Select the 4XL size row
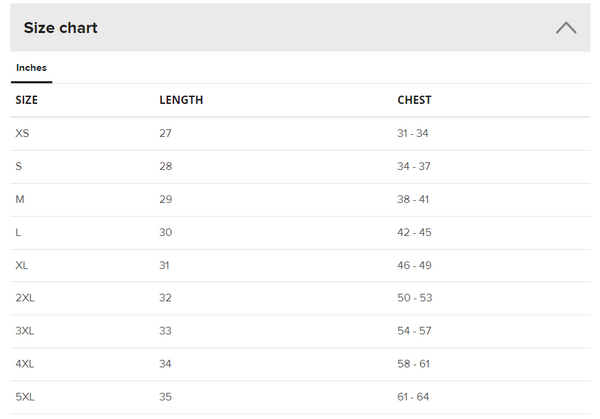600x419 pixels. pyautogui.click(x=25, y=364)
